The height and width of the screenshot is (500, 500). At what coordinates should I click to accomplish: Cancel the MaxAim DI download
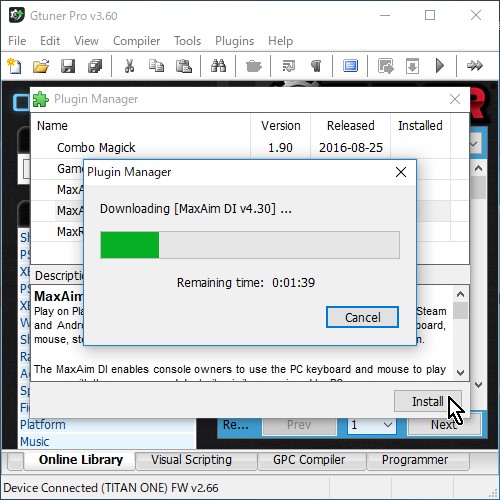(x=362, y=317)
